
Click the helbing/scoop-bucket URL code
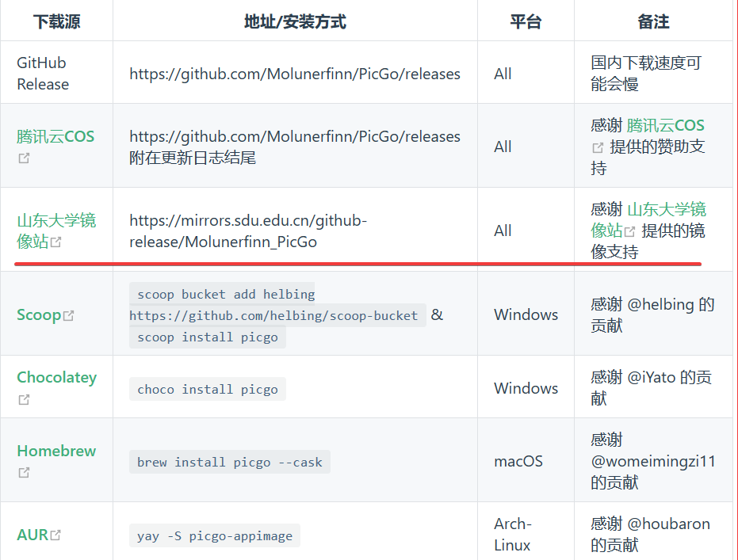[x=277, y=315]
